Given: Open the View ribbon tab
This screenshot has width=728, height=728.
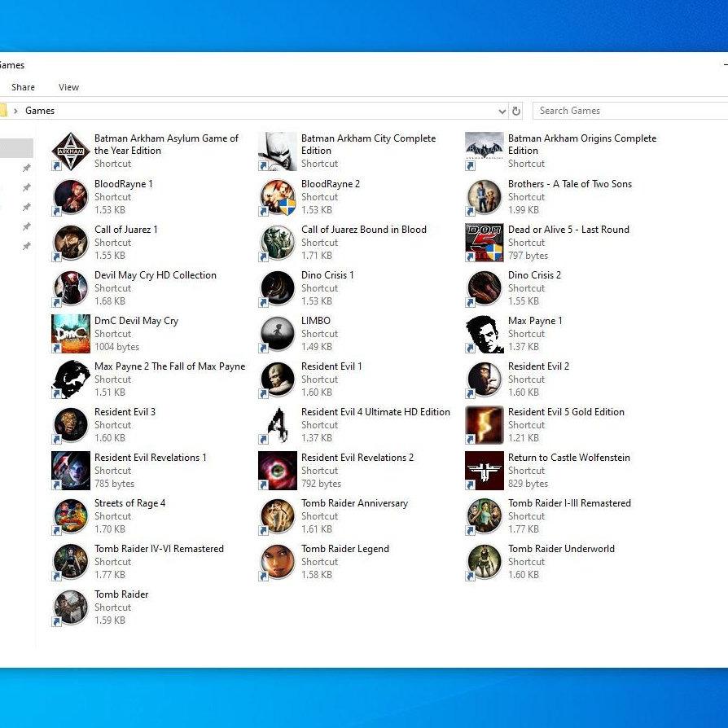Looking at the screenshot, I should tap(68, 87).
